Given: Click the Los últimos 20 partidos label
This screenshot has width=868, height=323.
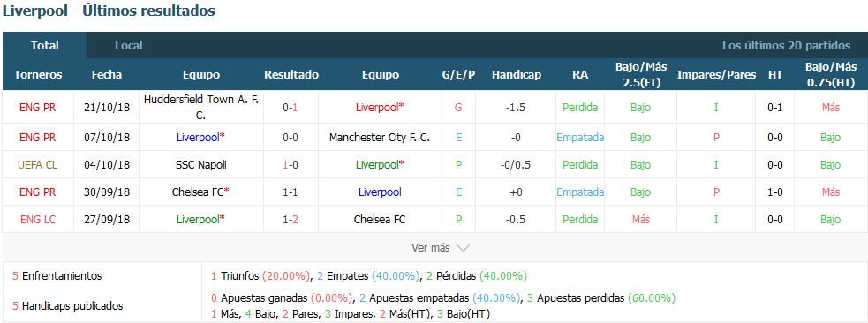Looking at the screenshot, I should pos(786,45).
